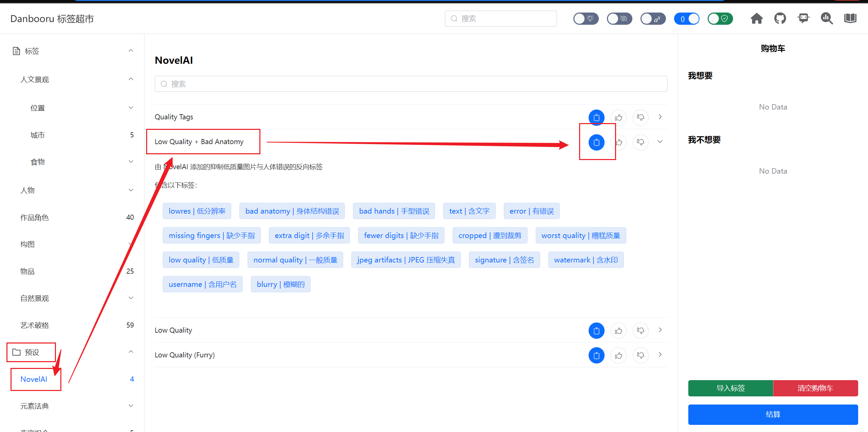Add the blurry tag chip
This screenshot has height=432, width=868.
coord(281,284)
